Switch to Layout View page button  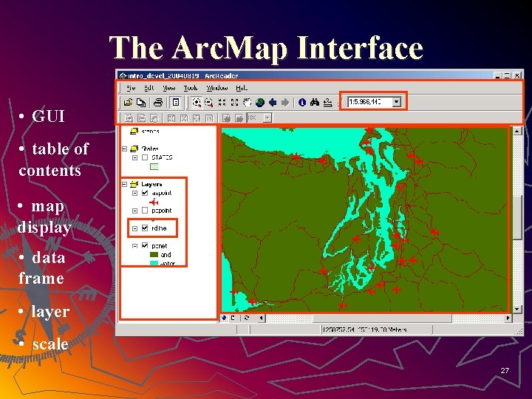pyautogui.click(x=233, y=318)
